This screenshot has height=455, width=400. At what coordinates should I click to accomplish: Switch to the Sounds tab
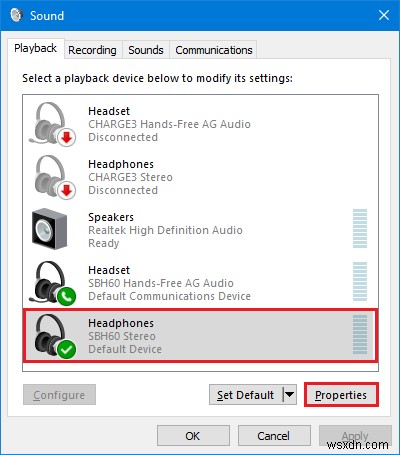tap(146, 50)
